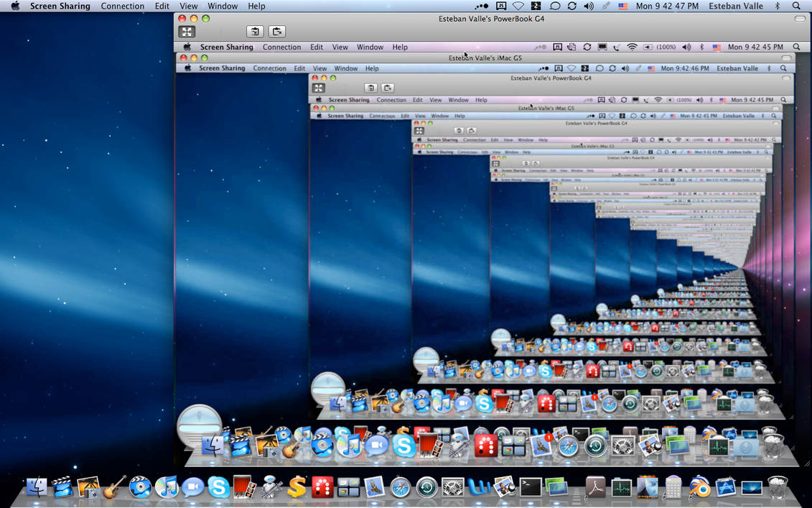The height and width of the screenshot is (508, 812).
Task: Open Time Machine in the outermost dock
Action: tap(426, 488)
